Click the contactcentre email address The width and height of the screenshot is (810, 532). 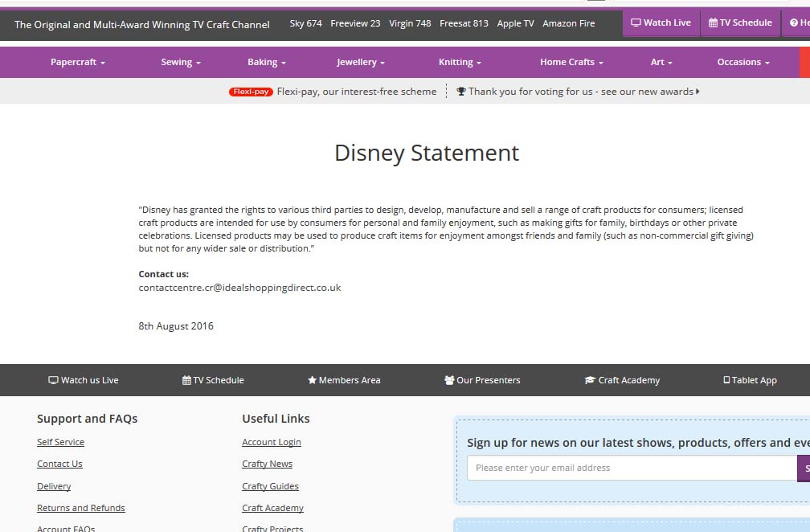pos(239,288)
